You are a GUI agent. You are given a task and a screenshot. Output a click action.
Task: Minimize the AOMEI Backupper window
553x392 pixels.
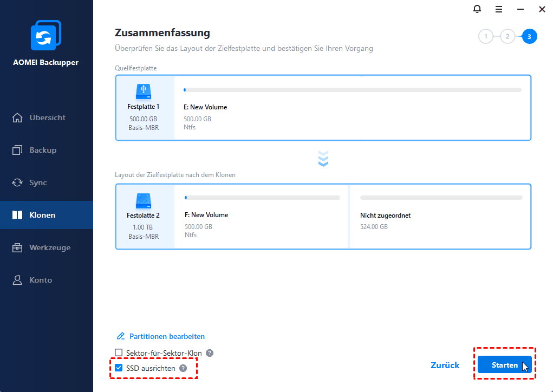[x=520, y=9]
